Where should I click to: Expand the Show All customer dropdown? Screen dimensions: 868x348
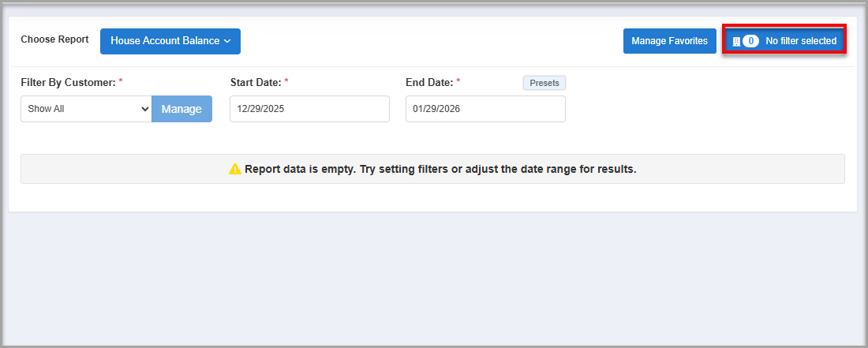(x=86, y=109)
